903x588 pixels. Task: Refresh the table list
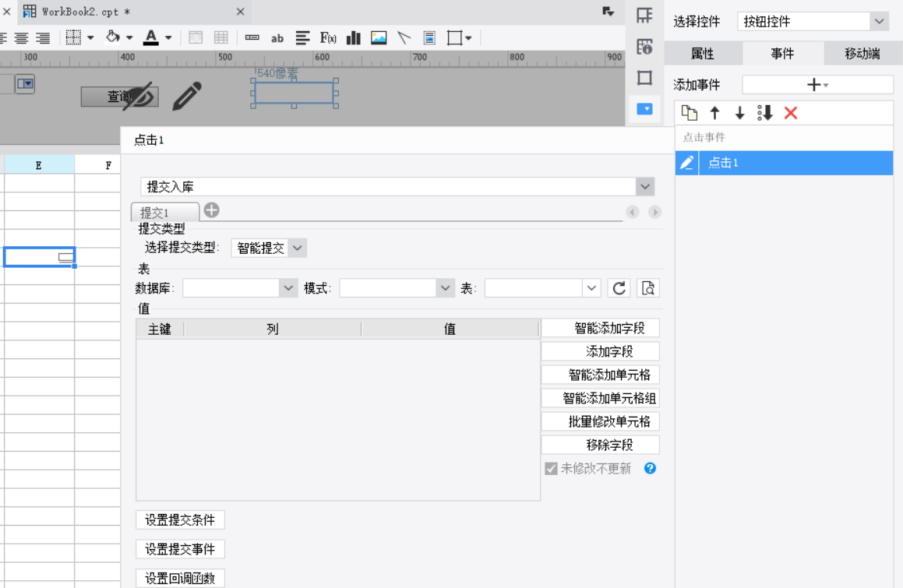point(619,288)
